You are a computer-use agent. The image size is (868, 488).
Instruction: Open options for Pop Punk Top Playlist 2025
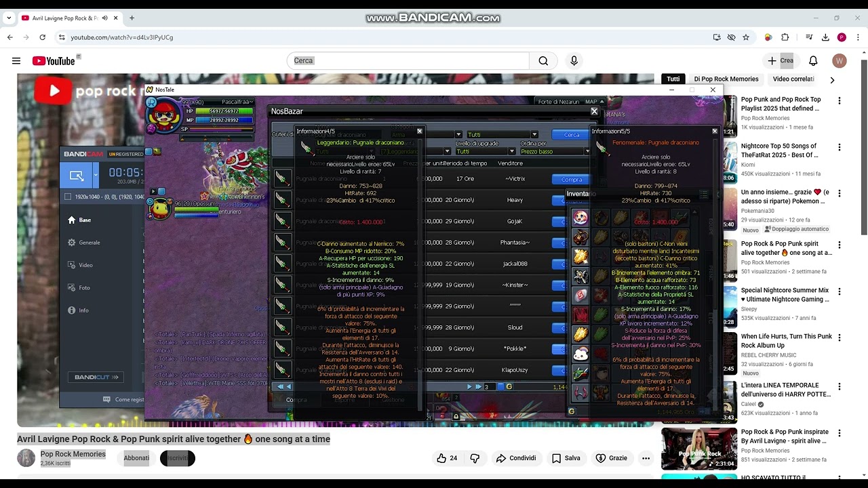click(x=840, y=101)
